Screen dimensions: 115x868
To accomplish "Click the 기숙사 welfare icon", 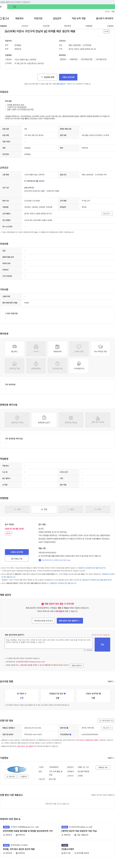I will pyautogui.click(x=36, y=349).
